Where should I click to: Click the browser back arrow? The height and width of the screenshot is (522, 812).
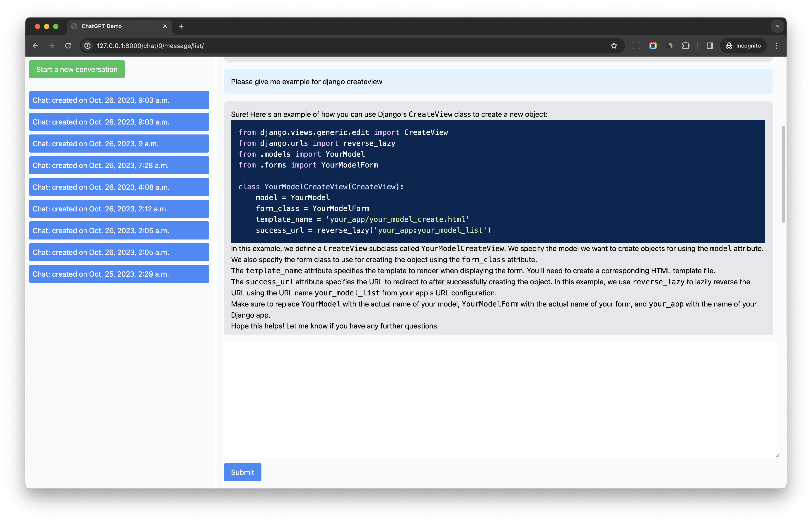tap(36, 46)
